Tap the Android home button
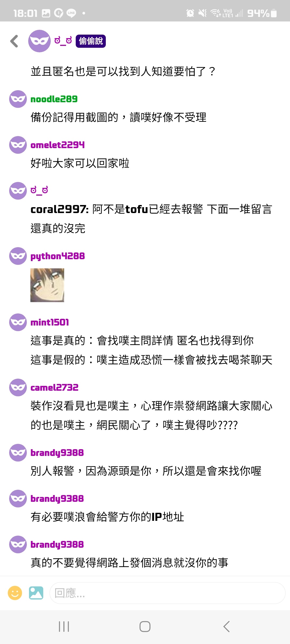290x644 pixels. (145, 627)
